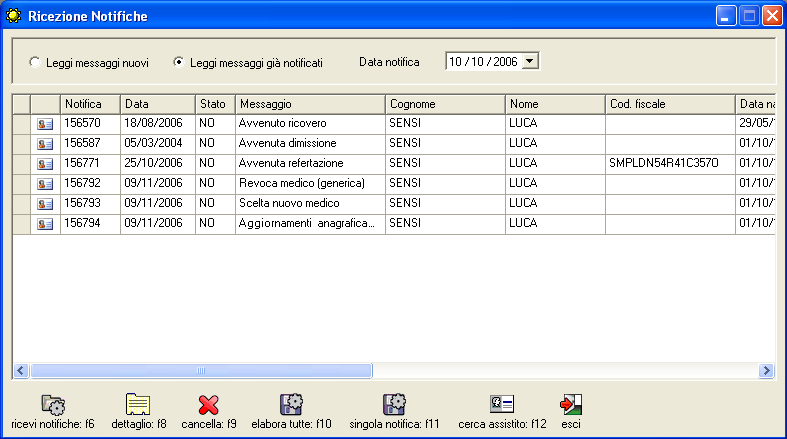Click the singola notifica icon
787x439 pixels.
click(395, 404)
